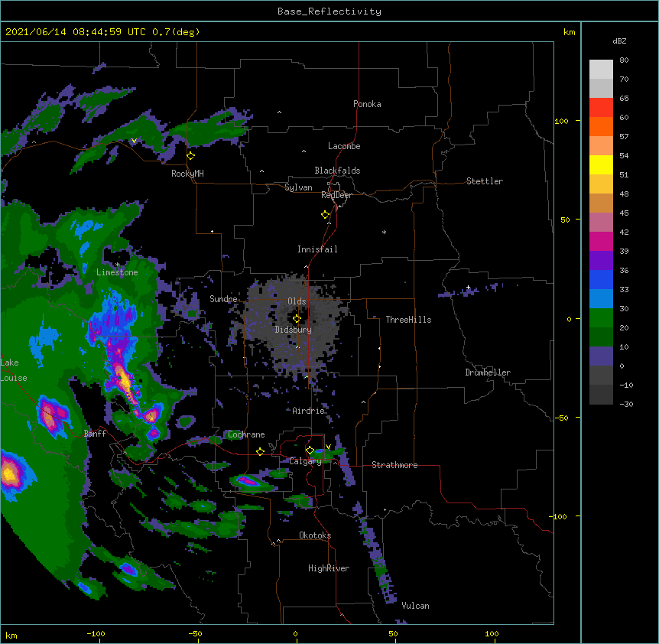Viewport: 659px width, 644px height.
Task: Click the yellow diamond marker above Calgary label
Action: 310,450
